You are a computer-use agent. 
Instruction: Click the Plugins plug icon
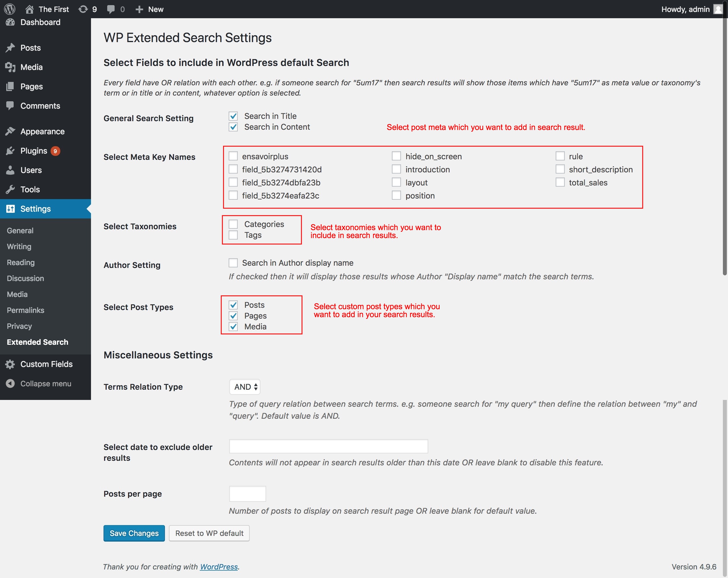pos(10,151)
